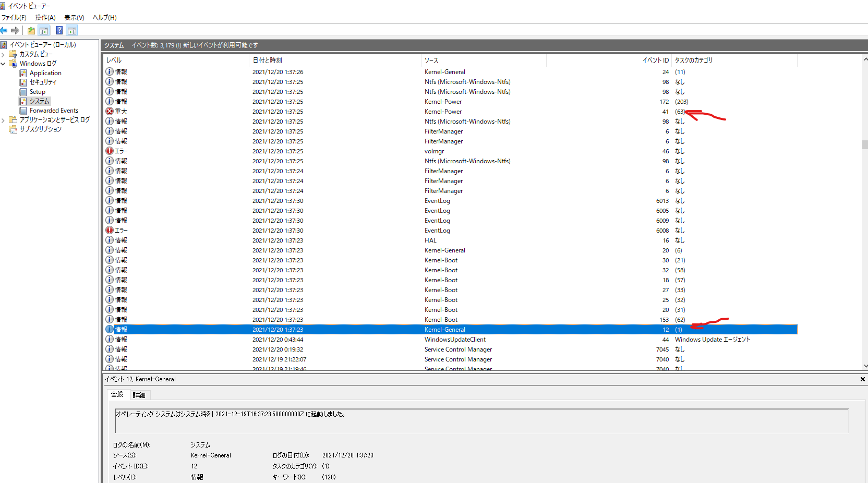Viewport: 868px width, 483px height.
Task: Open the セキュリティ log via its icon
Action: [23, 82]
